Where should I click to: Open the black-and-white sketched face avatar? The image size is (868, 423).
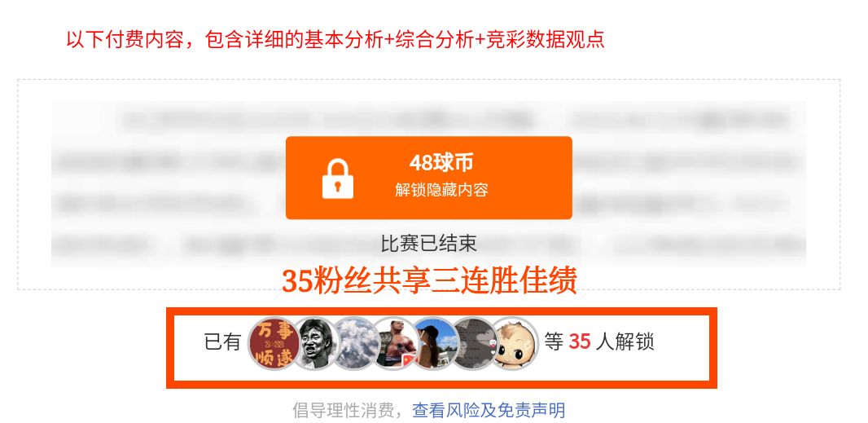pyautogui.click(x=315, y=343)
